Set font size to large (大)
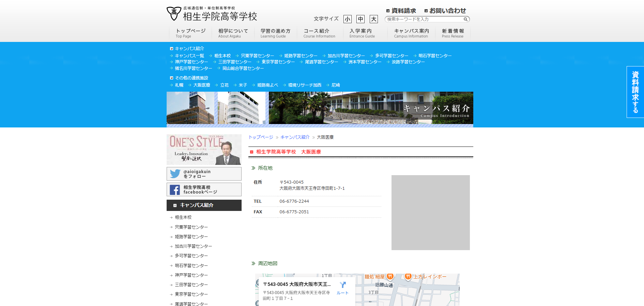Screen dimensions: 644x306 pyautogui.click(x=373, y=19)
